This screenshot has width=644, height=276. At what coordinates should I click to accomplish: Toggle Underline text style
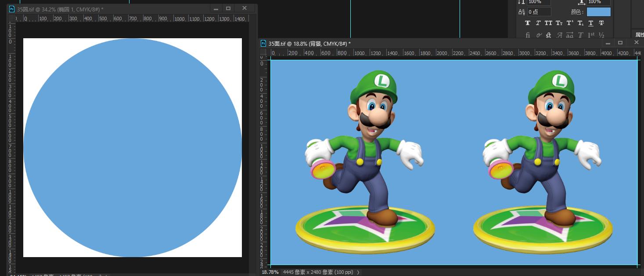point(591,23)
